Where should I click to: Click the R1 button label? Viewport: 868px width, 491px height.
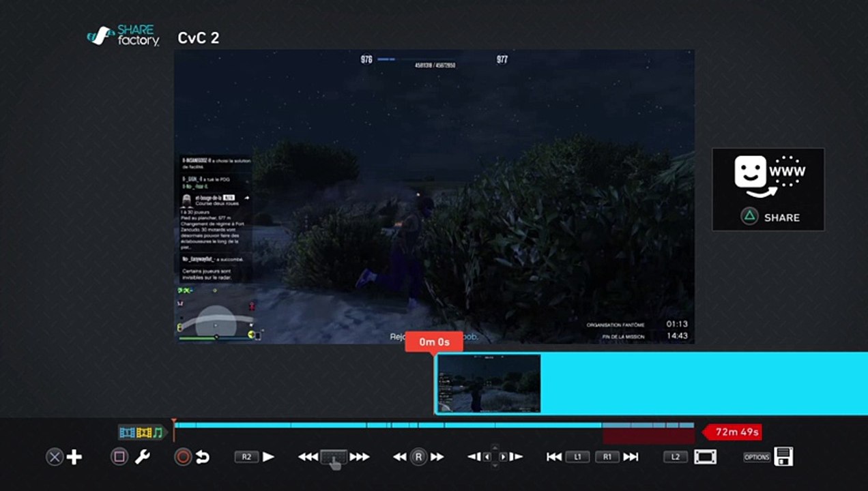tap(607, 457)
